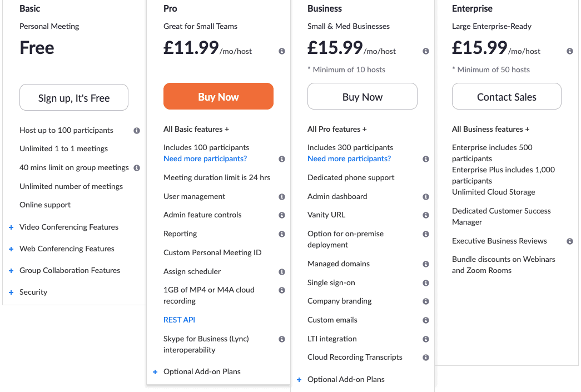This screenshot has height=392, width=581.
Task: Show info for Executive Business Reviews
Action: (x=570, y=241)
